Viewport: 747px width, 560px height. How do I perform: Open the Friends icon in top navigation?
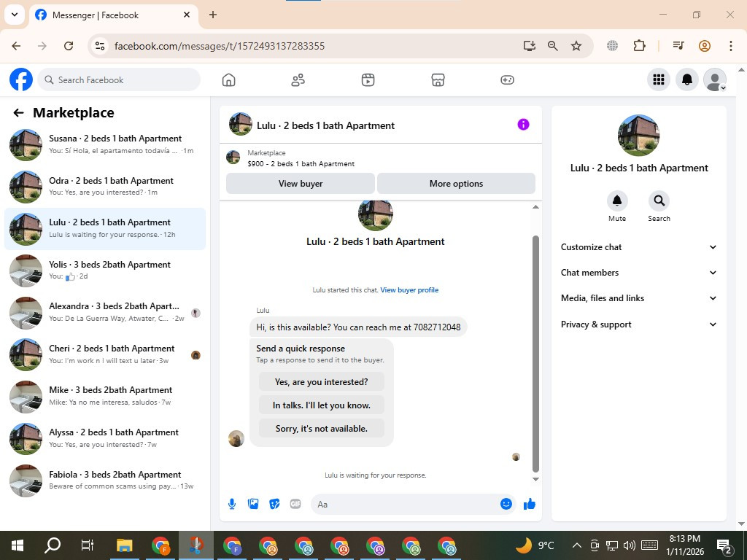click(x=298, y=80)
